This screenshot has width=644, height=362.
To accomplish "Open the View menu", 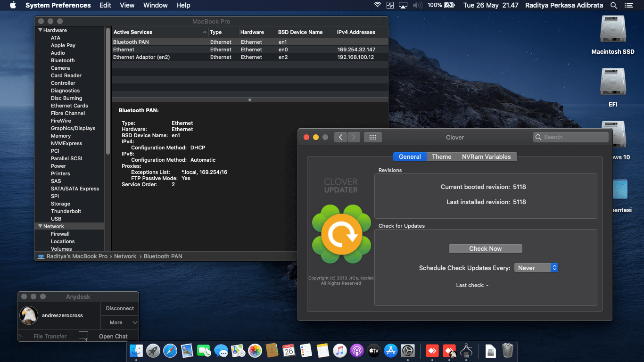I will [127, 5].
